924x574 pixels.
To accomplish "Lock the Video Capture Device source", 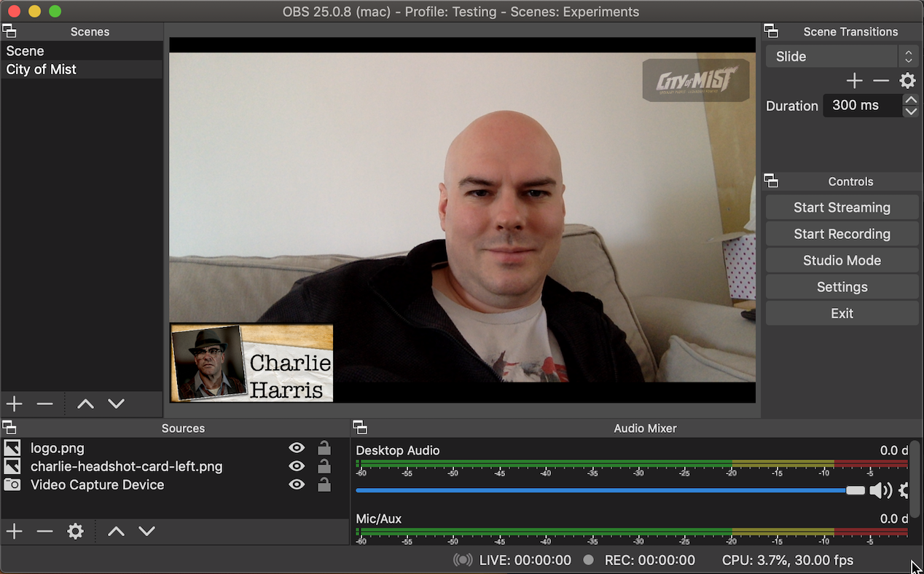I will 324,484.
